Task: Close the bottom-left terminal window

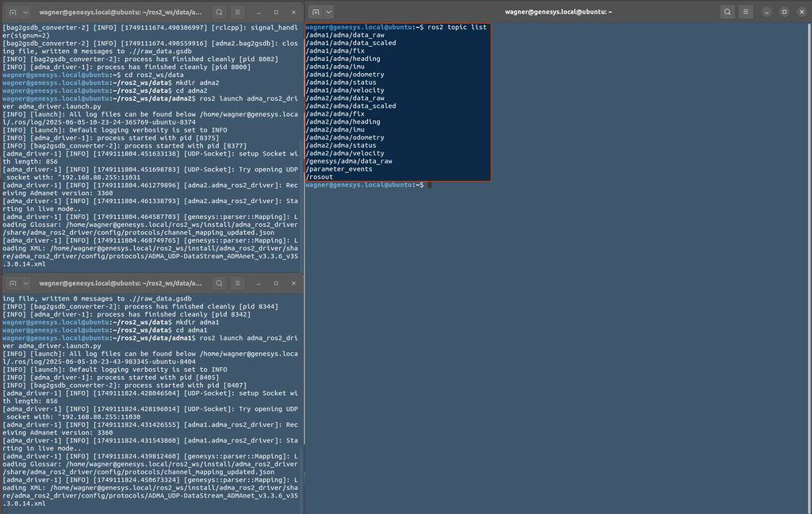Action: click(293, 283)
